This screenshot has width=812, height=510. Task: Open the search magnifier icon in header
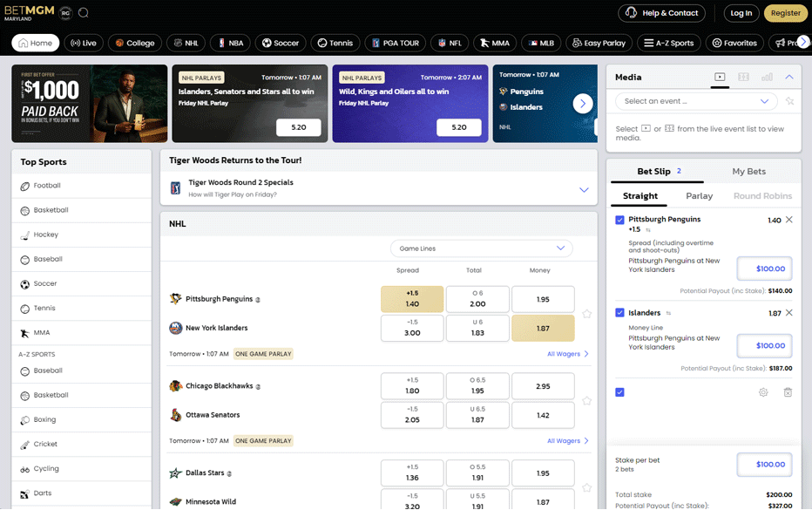pyautogui.click(x=84, y=13)
